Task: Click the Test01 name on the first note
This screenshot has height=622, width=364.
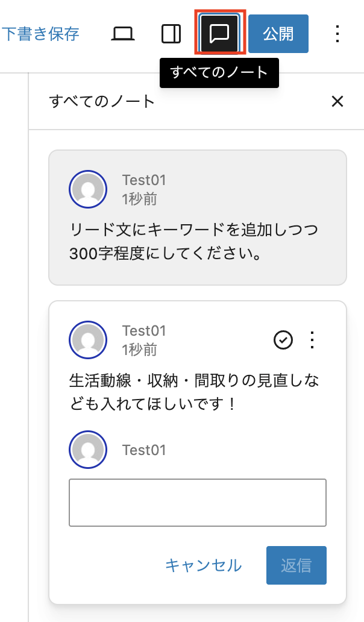Action: coord(144,180)
